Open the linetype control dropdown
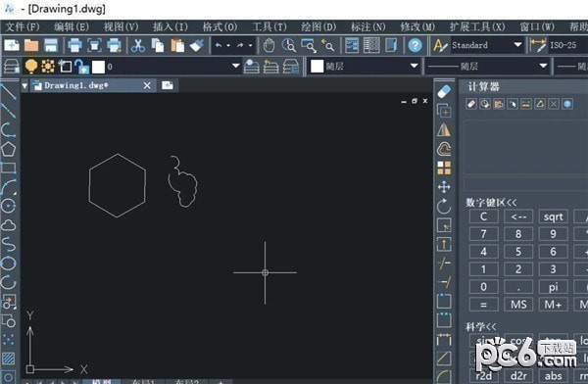 pos(543,66)
